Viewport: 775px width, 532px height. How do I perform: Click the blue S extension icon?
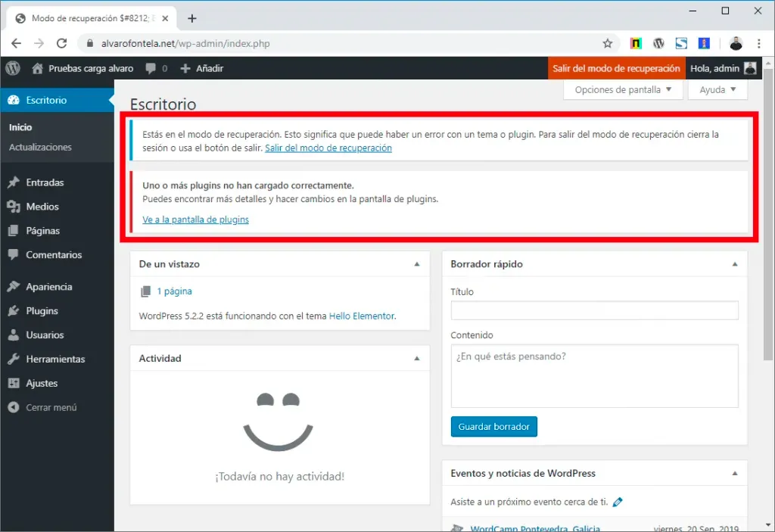[681, 43]
